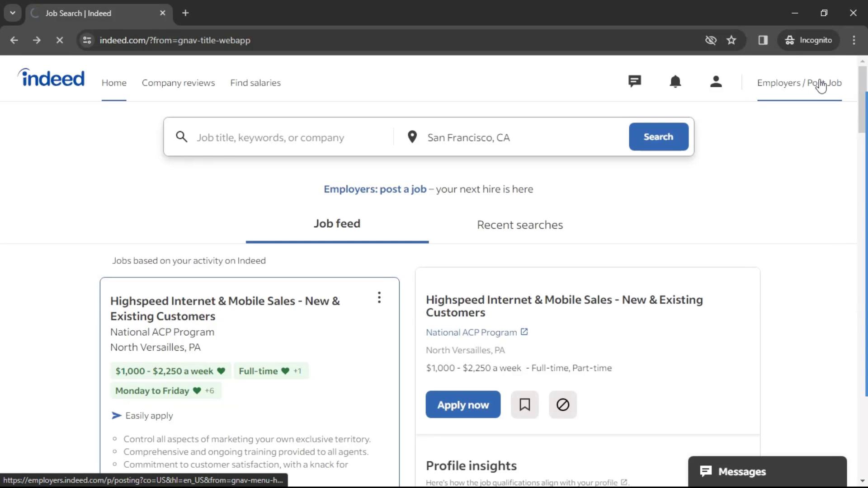Click the back navigation arrow
Image resolution: width=868 pixels, height=488 pixels.
[x=14, y=40]
